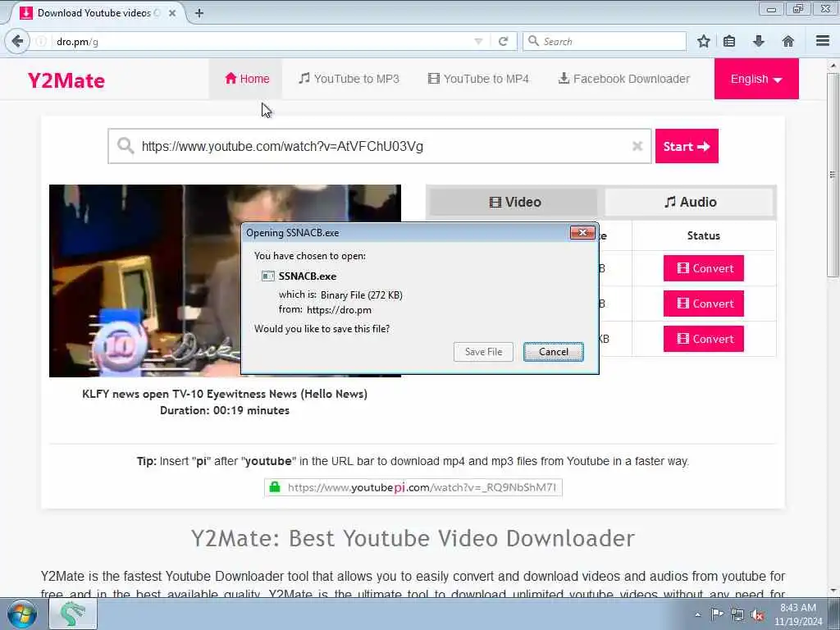
Task: Click the youtubepi.com example URL
Action: coord(413,487)
